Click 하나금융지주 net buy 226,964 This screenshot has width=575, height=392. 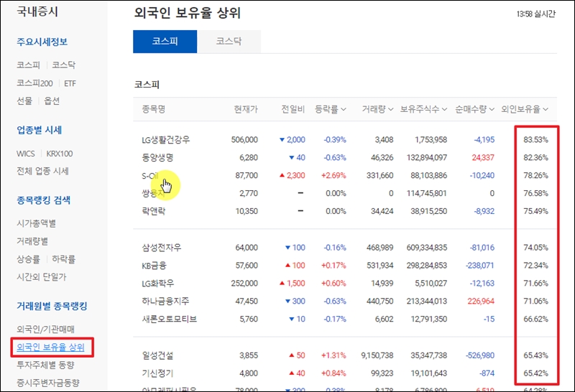pos(481,301)
